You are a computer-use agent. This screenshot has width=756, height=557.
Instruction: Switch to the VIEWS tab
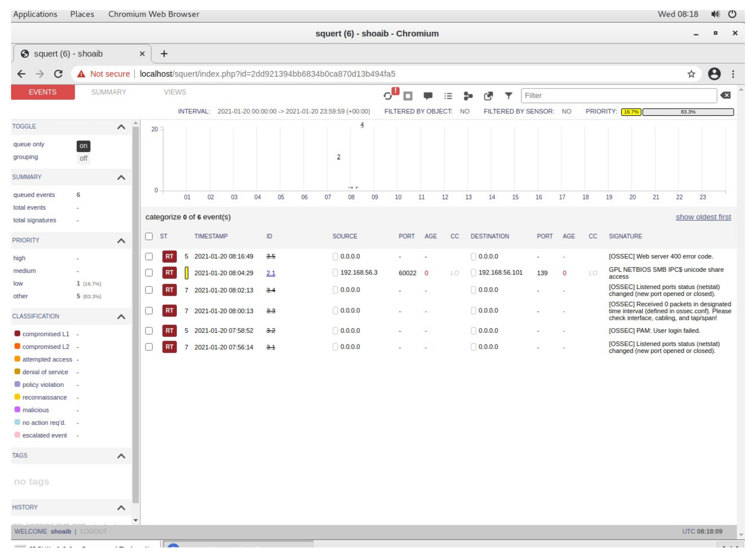pos(175,92)
